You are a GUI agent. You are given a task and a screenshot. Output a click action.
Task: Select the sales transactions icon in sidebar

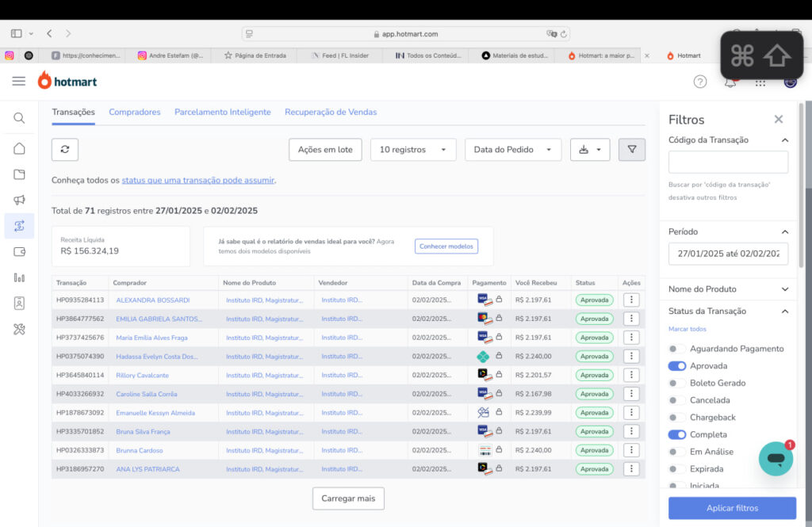point(19,226)
